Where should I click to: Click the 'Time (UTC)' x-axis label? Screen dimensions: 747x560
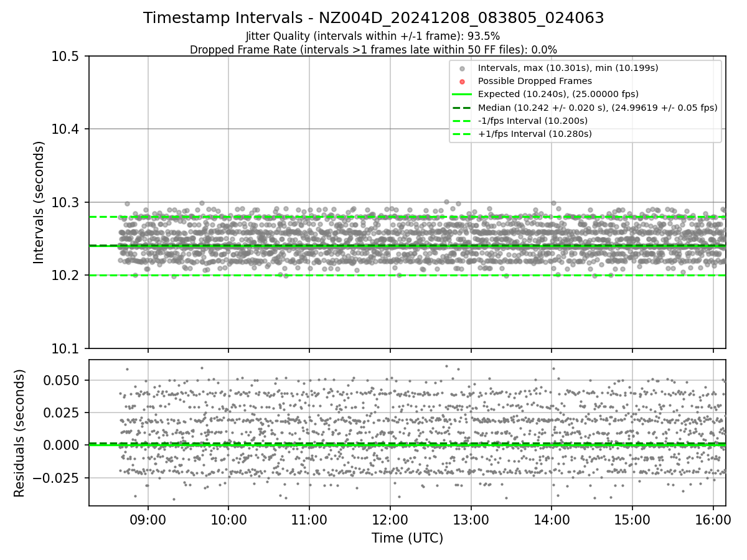pyautogui.click(x=407, y=538)
